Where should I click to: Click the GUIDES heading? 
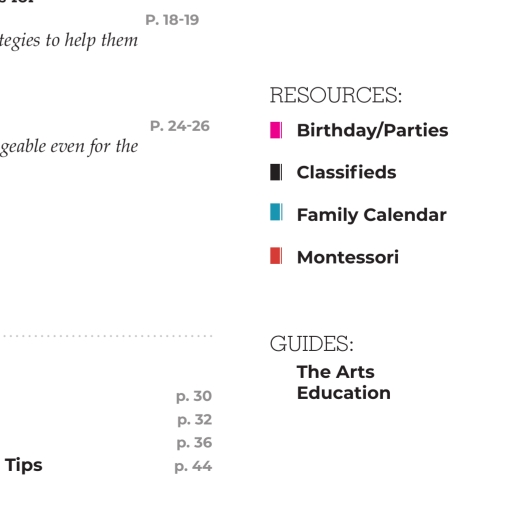[x=312, y=344]
